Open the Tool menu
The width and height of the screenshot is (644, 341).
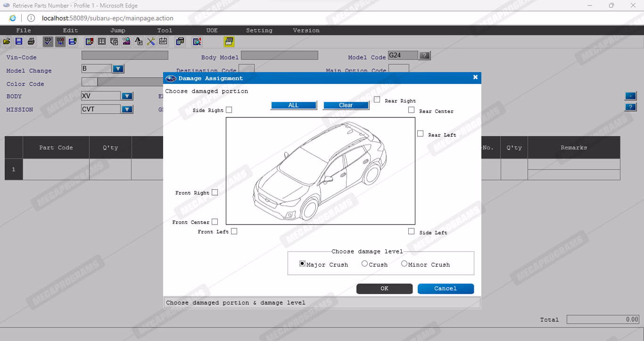(x=165, y=30)
